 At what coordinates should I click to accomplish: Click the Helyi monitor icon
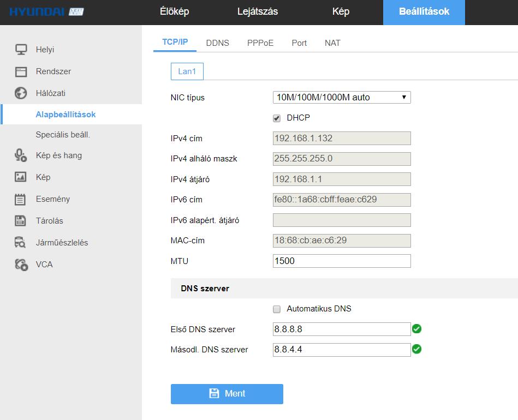[21, 50]
